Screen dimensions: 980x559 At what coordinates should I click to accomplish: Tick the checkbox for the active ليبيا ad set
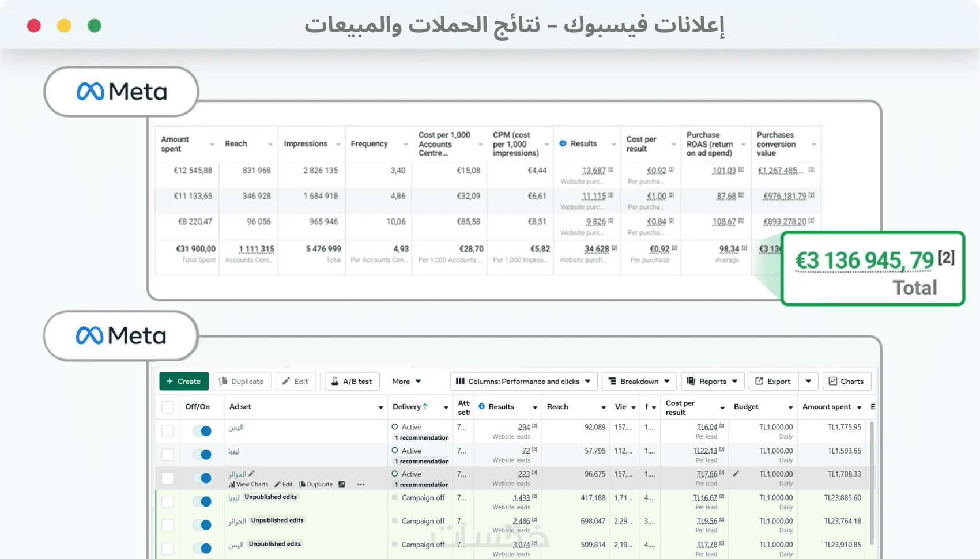[168, 454]
